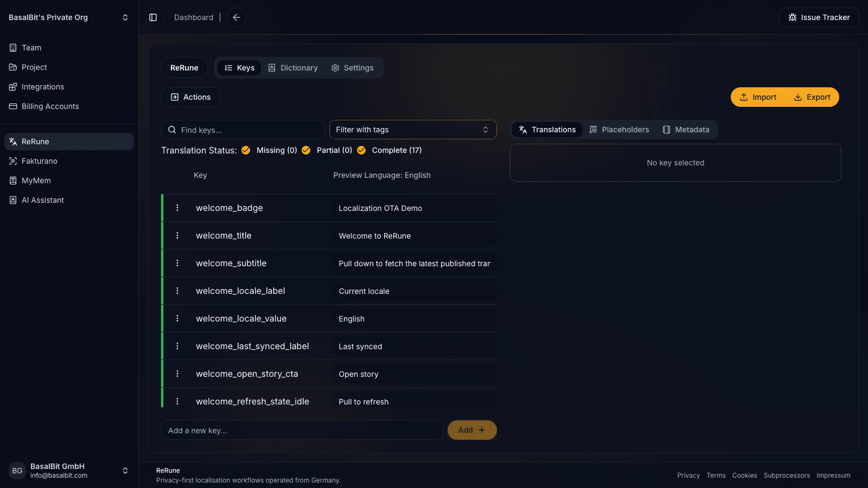Image resolution: width=868 pixels, height=488 pixels.
Task: Click the 'Last synced' preview text
Action: (x=360, y=346)
